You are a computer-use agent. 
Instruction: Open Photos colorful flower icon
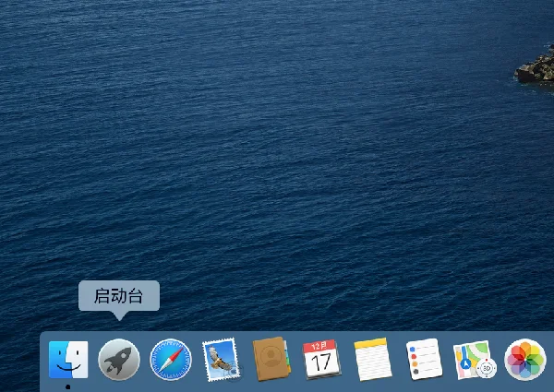click(525, 360)
